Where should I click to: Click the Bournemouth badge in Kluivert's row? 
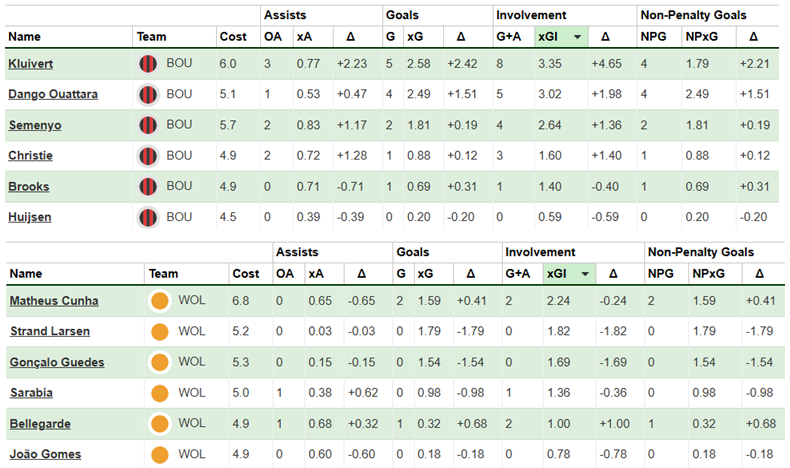tap(148, 63)
